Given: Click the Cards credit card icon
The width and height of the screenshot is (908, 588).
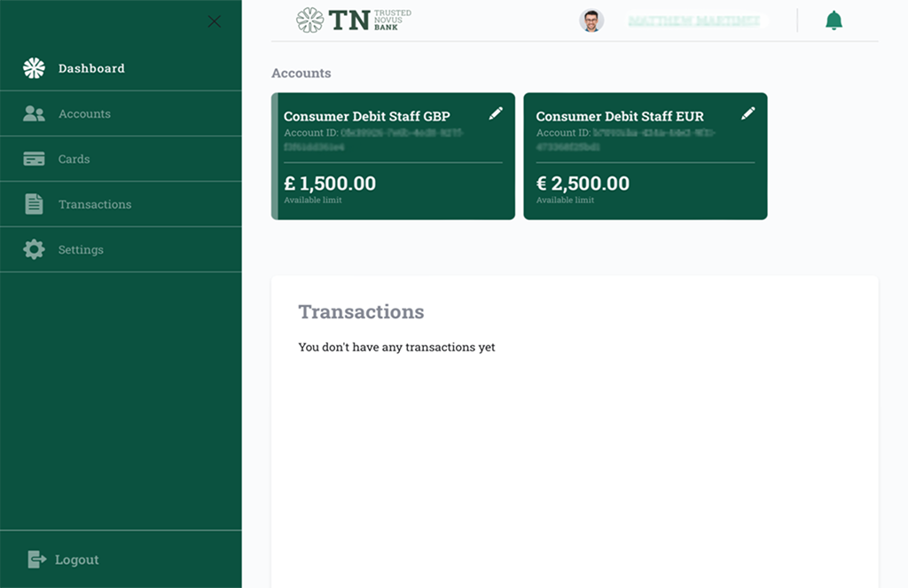Looking at the screenshot, I should (x=34, y=159).
